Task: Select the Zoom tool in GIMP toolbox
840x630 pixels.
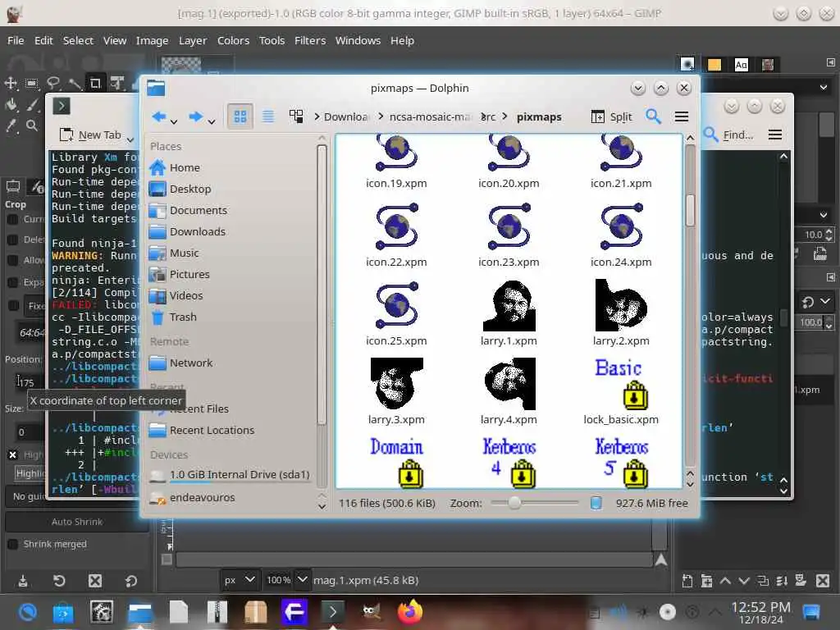Action: (32, 126)
